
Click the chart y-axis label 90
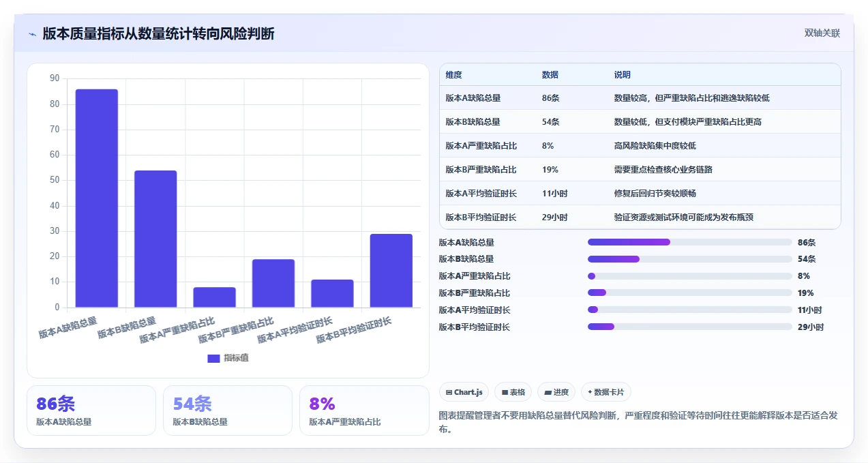[x=55, y=78]
